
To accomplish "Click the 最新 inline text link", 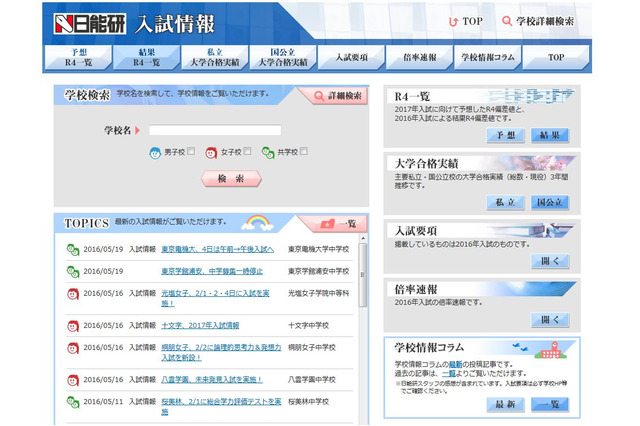I will click(455, 364).
